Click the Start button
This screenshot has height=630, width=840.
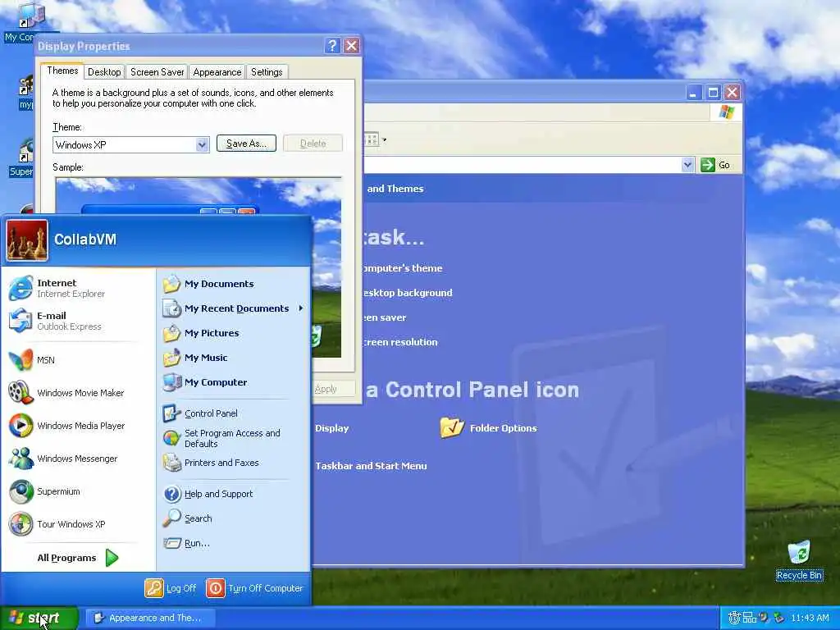[39, 619]
